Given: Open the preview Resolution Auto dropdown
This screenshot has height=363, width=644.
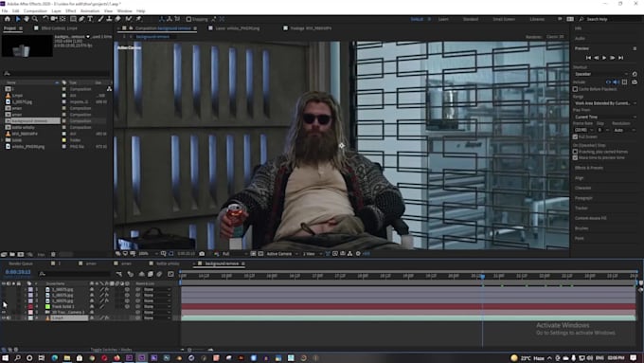Looking at the screenshot, I should pos(624,130).
